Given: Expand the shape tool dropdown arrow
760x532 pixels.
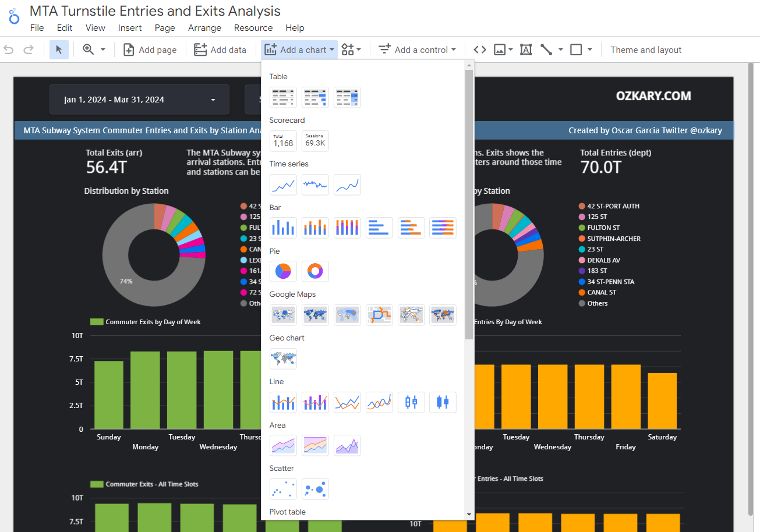Looking at the screenshot, I should (589, 50).
